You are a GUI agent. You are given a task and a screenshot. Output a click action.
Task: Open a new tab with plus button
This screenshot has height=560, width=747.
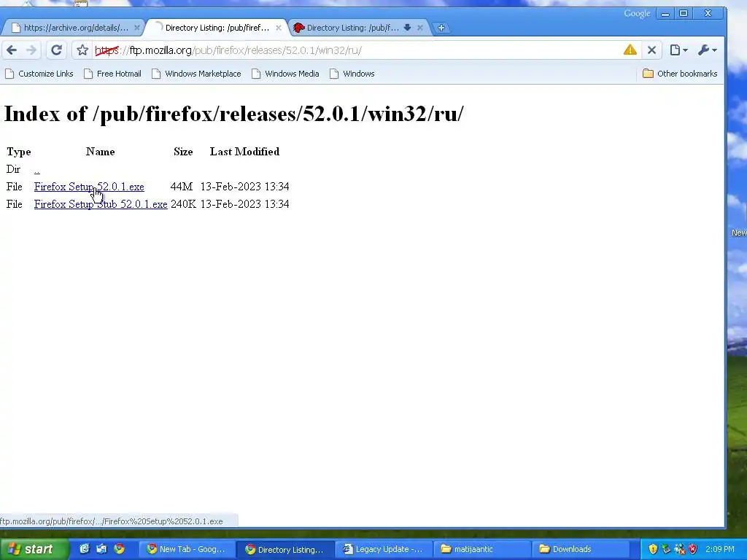point(441,28)
